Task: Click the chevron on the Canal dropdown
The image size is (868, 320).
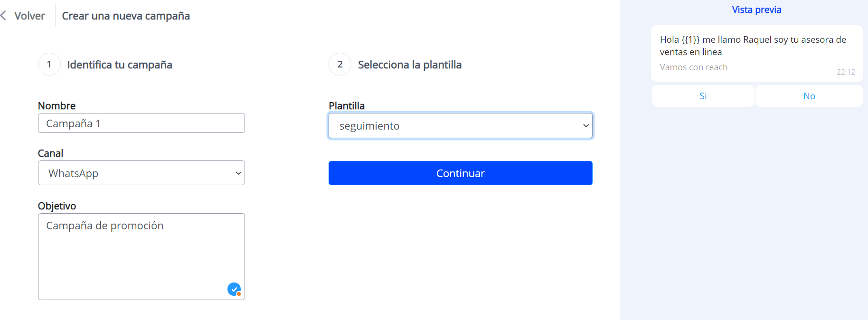Action: [x=238, y=173]
